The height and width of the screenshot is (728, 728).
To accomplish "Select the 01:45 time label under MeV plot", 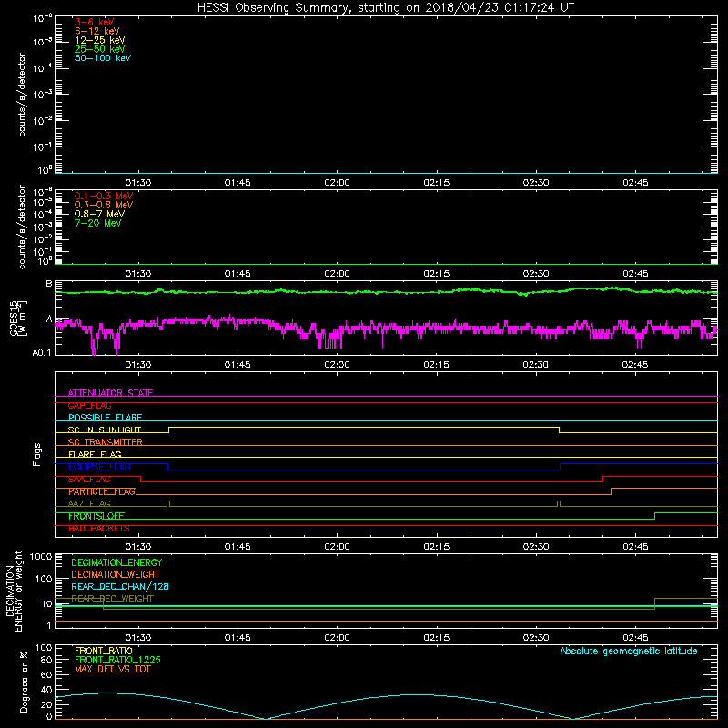I will [x=238, y=274].
